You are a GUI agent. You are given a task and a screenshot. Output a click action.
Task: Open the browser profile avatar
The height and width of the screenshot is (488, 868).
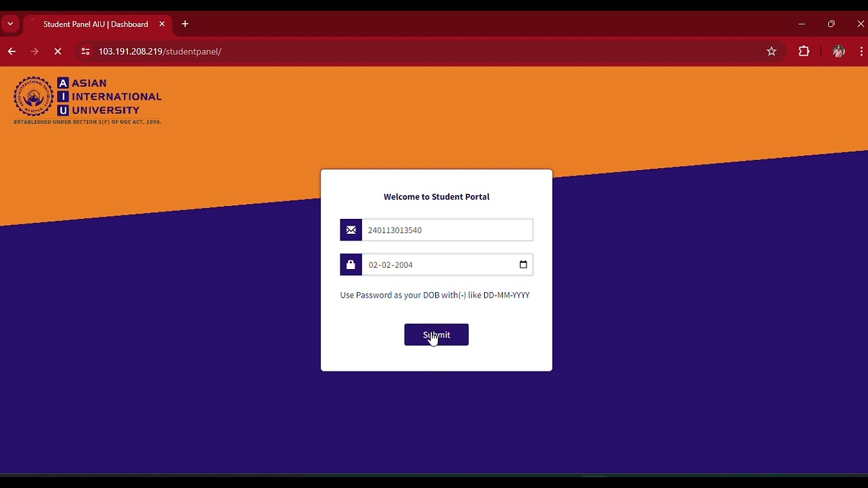pos(839,52)
